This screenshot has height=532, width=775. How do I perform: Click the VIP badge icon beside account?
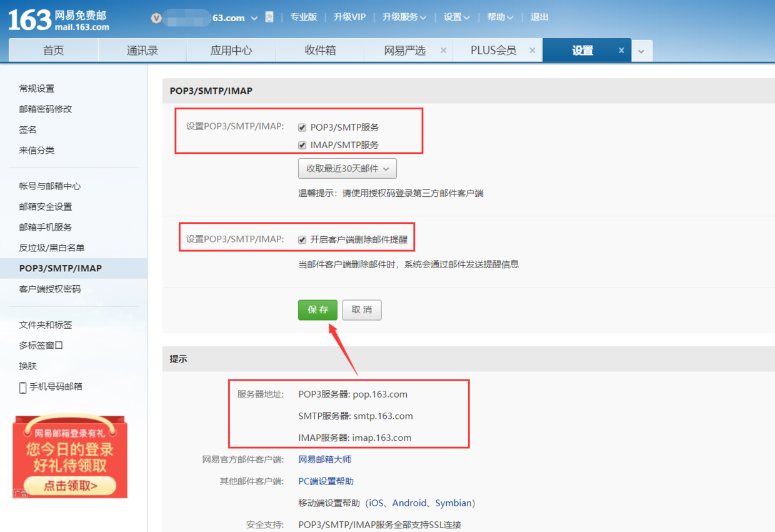point(156,18)
